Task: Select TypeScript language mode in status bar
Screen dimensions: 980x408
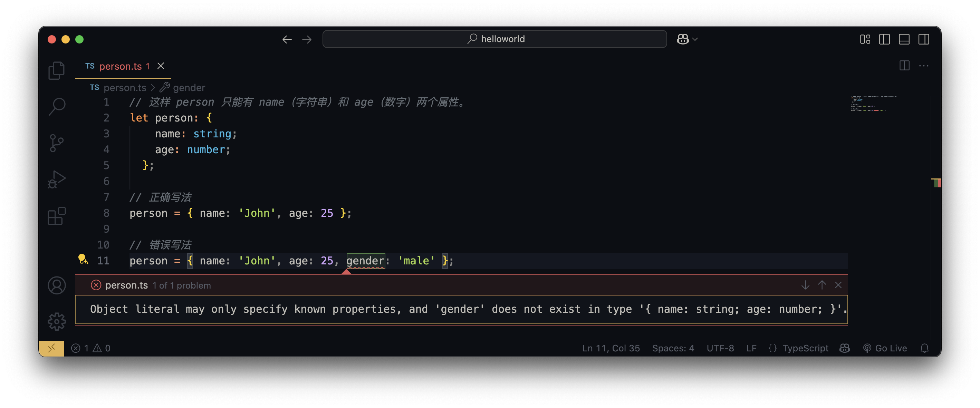Action: pyautogui.click(x=805, y=348)
